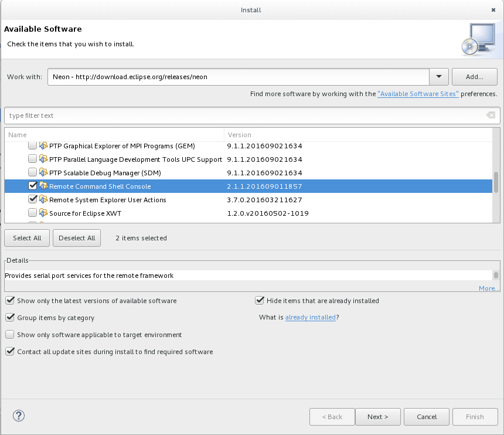The height and width of the screenshot is (435, 504).
Task: Toggle Contact all update sites during install
Action: [10, 352]
